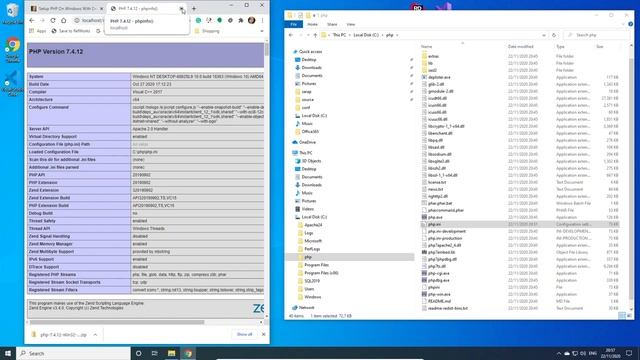Click Local Disk (C:) in breadcrumb

point(366,35)
